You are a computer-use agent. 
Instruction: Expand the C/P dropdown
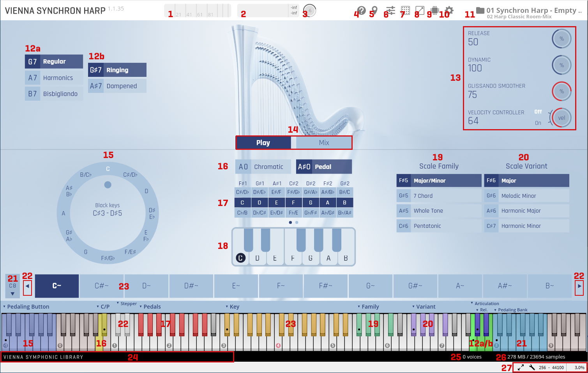(103, 307)
